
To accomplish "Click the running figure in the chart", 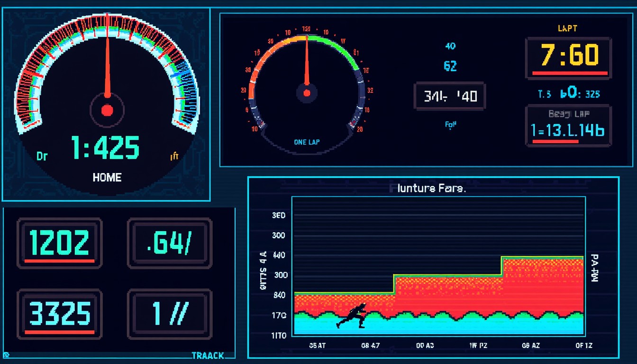I will pyautogui.click(x=352, y=316).
